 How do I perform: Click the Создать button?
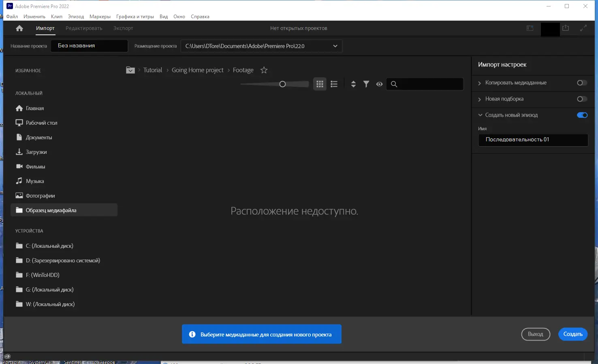click(572, 334)
